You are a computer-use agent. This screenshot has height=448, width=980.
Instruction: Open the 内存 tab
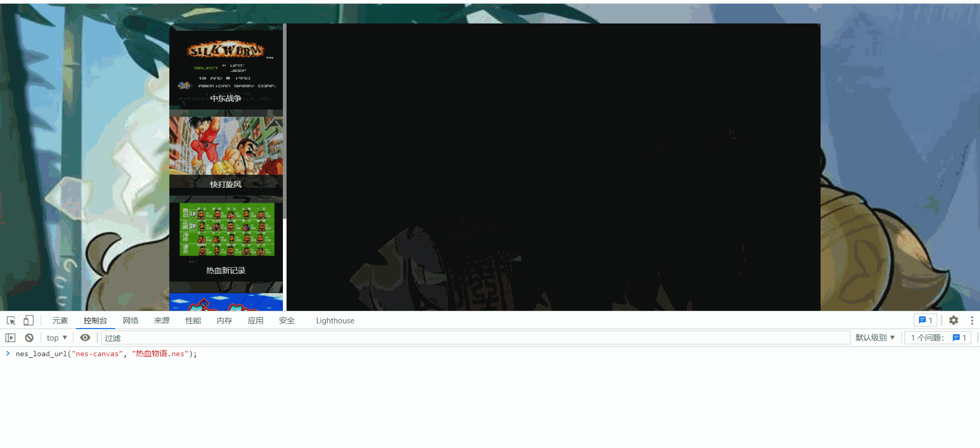pos(224,320)
